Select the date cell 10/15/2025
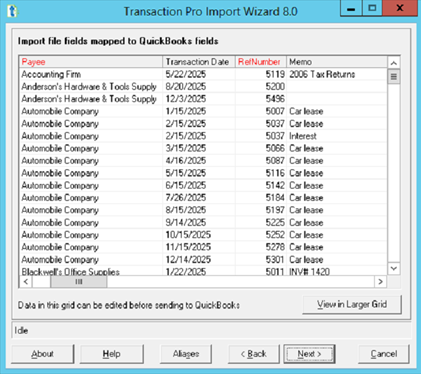This screenshot has width=421, height=374. [199, 235]
